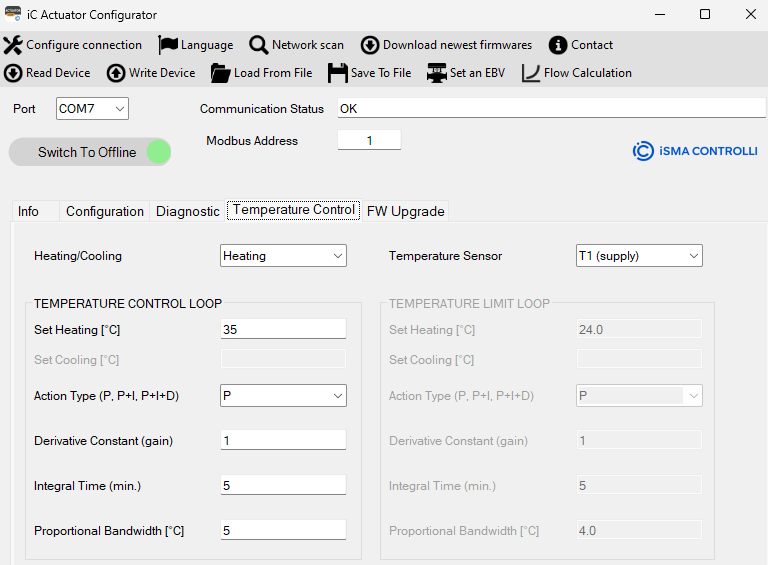Open the Temperature Sensor T1 (supply) dropdown
The image size is (768, 565).
[x=639, y=256]
